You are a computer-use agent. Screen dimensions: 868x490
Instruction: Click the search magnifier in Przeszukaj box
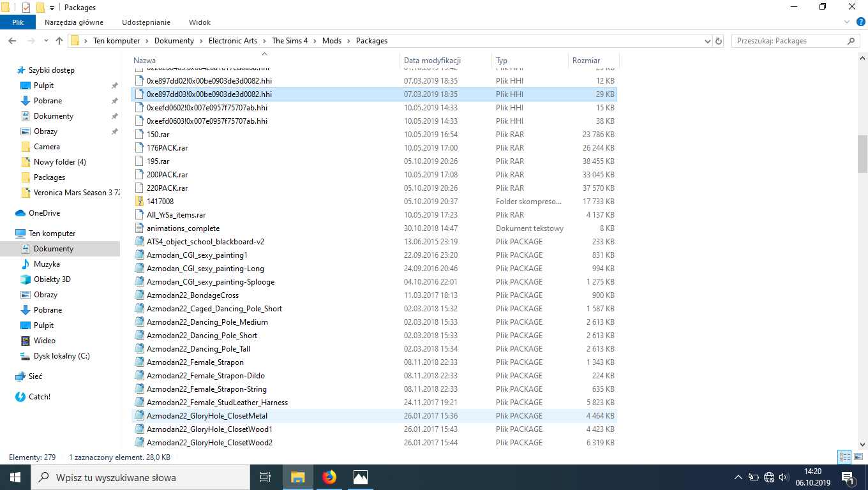coord(851,40)
